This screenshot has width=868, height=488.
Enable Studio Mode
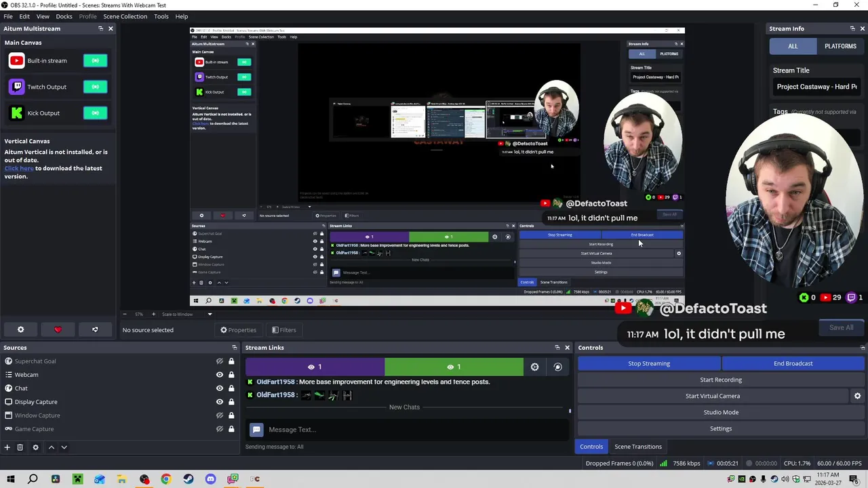coord(721,412)
